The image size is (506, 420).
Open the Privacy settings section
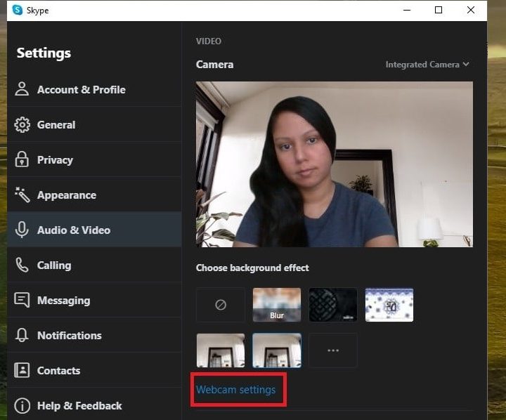95,159
